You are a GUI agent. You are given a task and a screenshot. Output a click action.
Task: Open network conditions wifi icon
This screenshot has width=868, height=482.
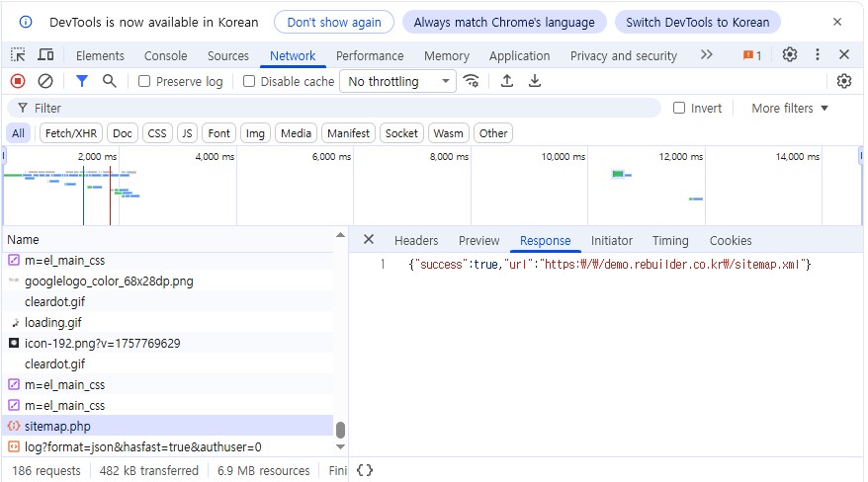472,81
